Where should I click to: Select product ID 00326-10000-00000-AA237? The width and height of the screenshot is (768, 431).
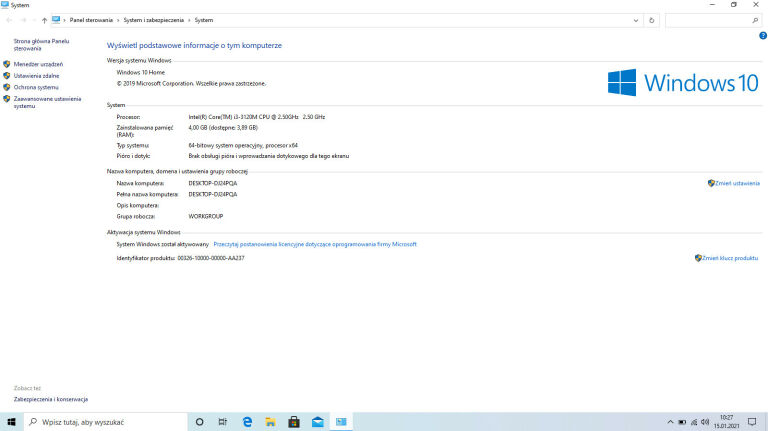[211, 258]
